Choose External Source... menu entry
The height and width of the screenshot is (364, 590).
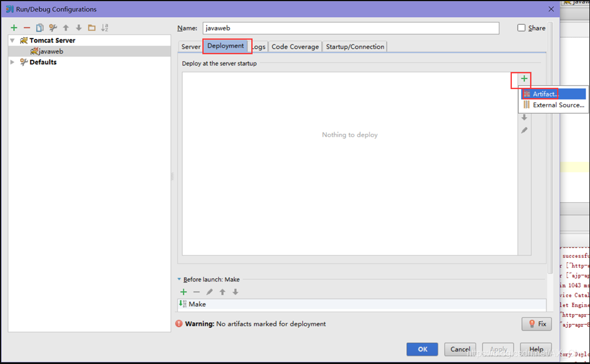(553, 105)
